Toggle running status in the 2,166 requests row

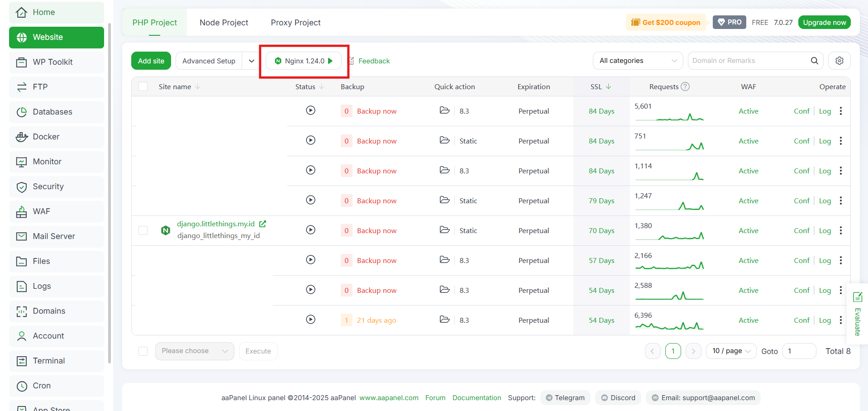pos(310,260)
